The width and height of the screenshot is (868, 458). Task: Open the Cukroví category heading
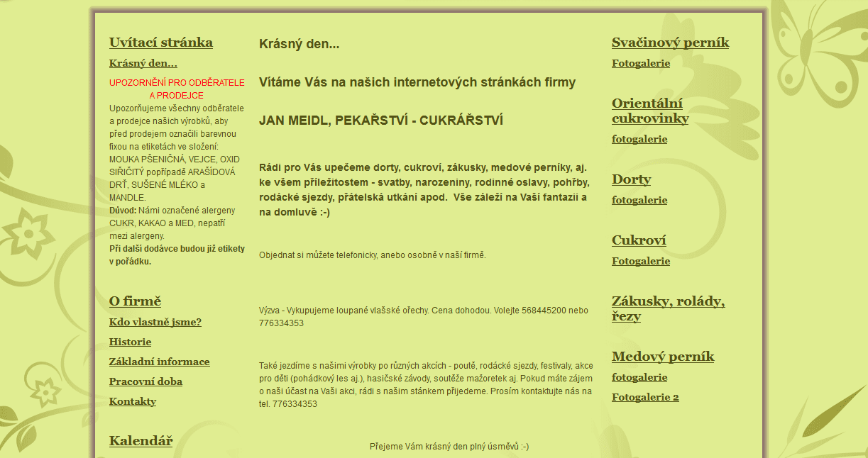pos(639,240)
